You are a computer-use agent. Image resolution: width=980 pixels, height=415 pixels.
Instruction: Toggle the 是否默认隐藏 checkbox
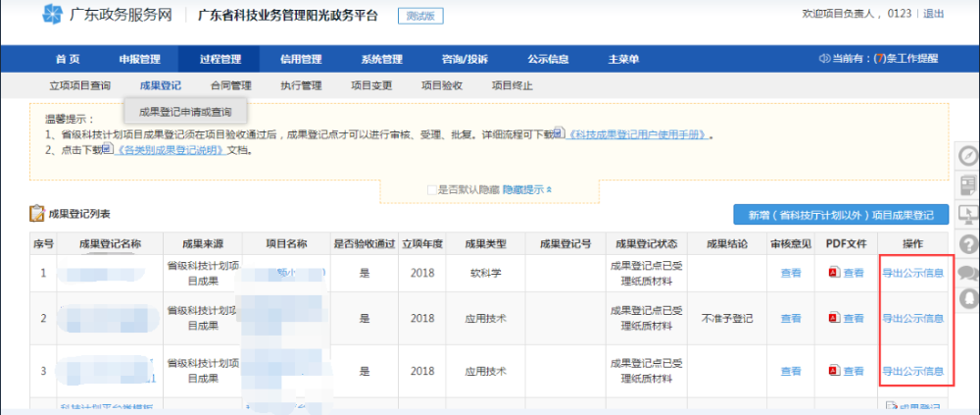point(431,188)
